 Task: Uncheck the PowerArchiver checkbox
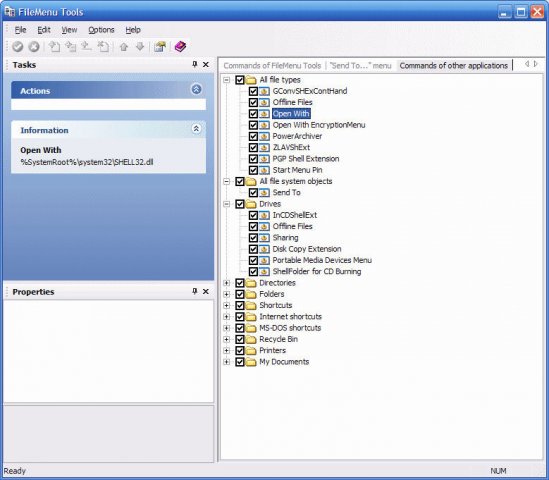click(253, 136)
